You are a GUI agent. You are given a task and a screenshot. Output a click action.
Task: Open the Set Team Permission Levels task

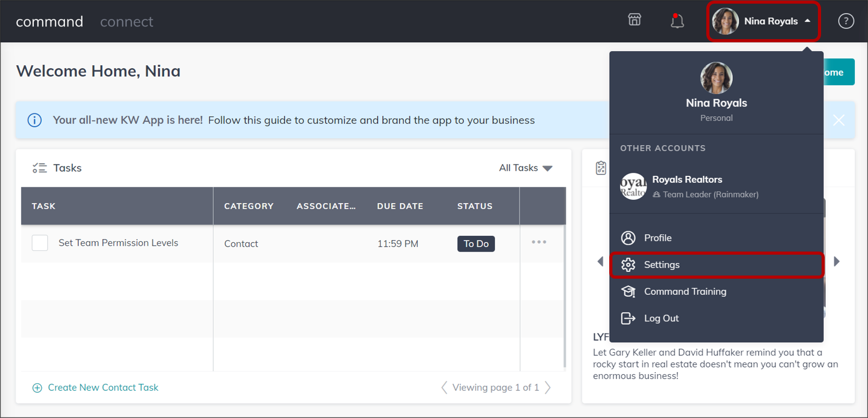coord(118,243)
